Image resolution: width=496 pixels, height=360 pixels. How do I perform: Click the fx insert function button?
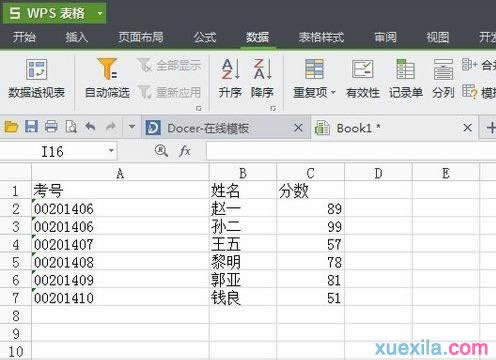pos(184,151)
